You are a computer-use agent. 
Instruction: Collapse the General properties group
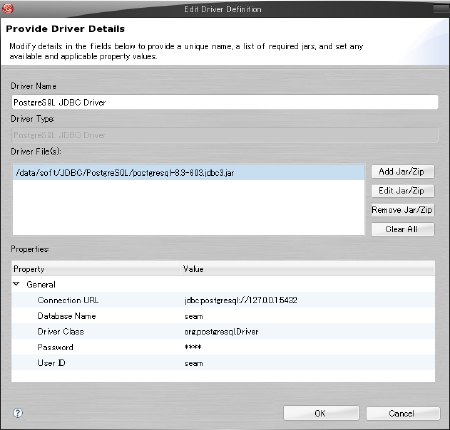[16, 284]
